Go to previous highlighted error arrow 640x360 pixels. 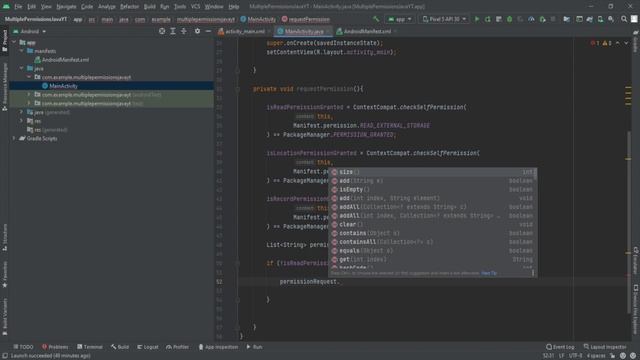pos(618,43)
